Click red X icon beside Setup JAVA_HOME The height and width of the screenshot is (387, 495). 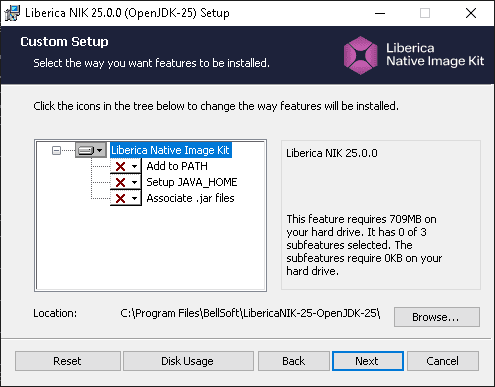[120, 182]
